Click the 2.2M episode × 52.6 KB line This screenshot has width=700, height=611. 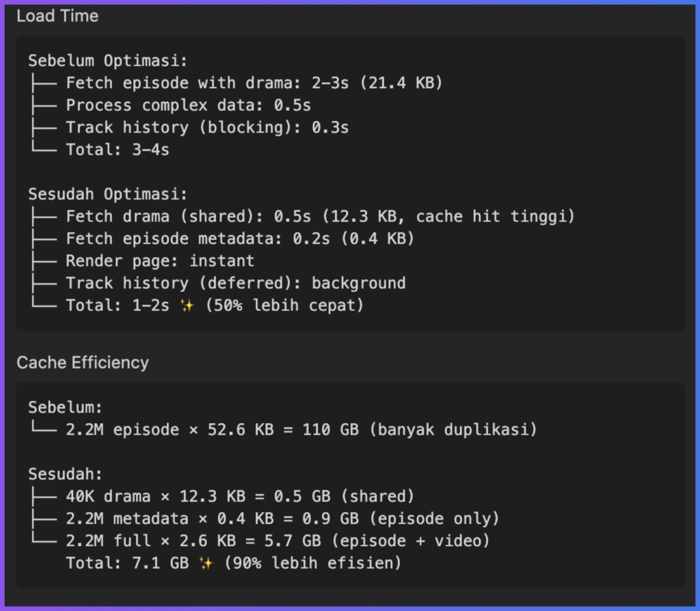tap(301, 430)
